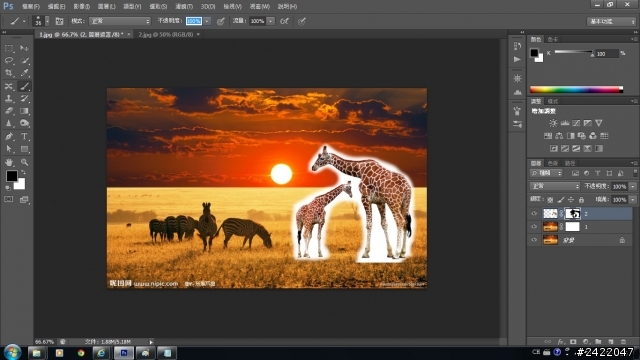Open the workspace switcher dropdown
Viewport: 640px width, 360px height.
point(611,21)
